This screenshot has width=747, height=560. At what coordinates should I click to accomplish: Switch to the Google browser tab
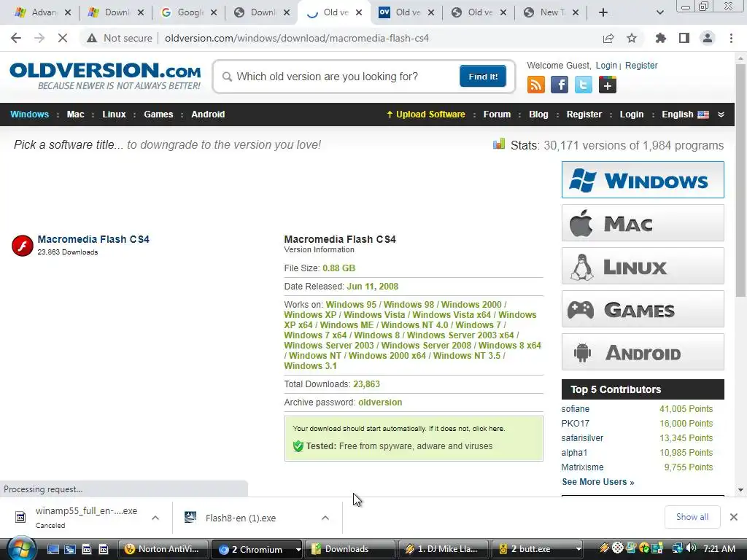click(x=188, y=12)
